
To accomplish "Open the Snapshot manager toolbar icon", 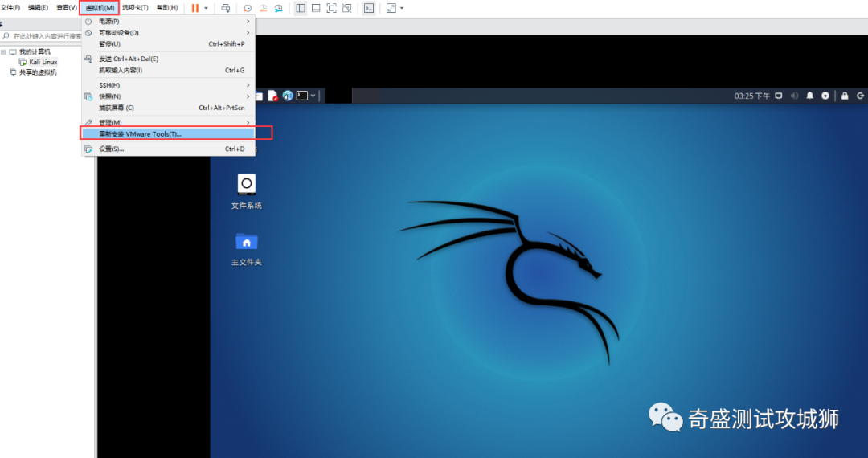I will pyautogui.click(x=278, y=8).
